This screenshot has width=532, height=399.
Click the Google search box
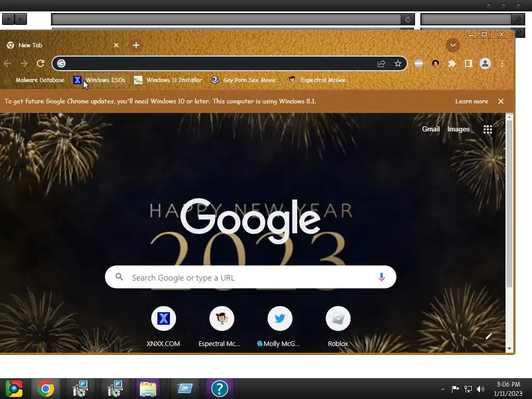pos(250,277)
